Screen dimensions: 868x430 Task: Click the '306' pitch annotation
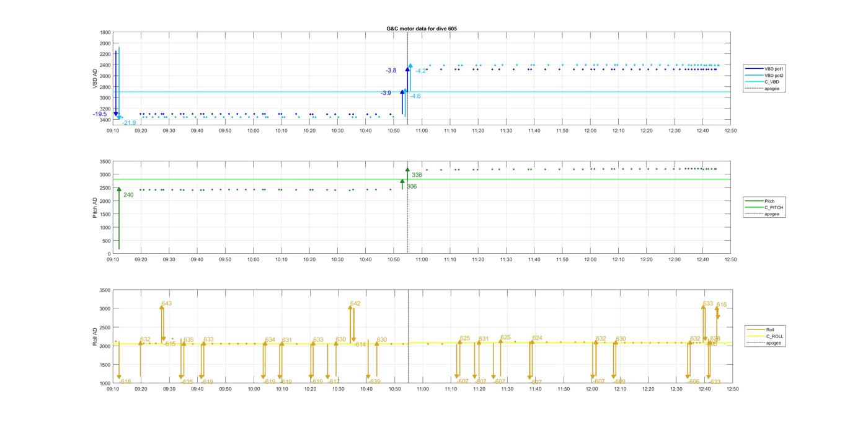click(x=412, y=187)
